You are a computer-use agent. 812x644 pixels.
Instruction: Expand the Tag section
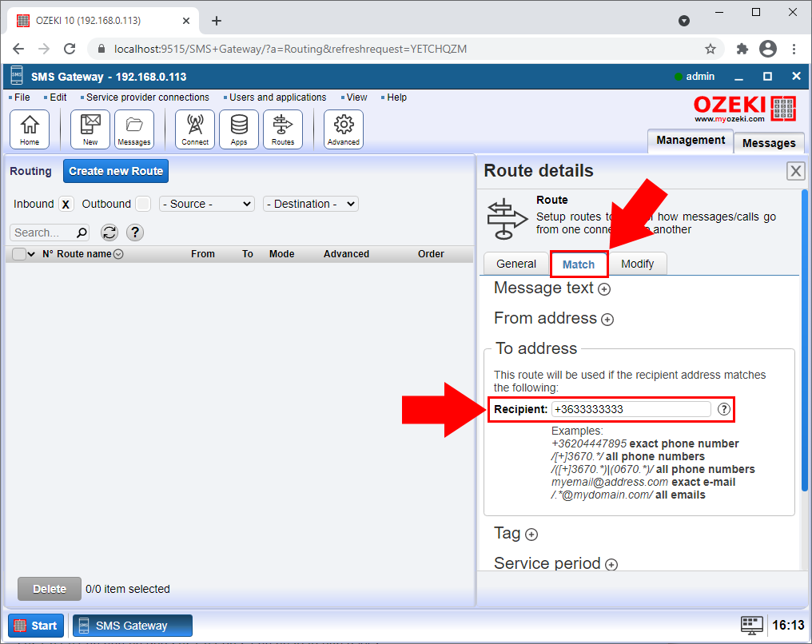click(x=531, y=535)
